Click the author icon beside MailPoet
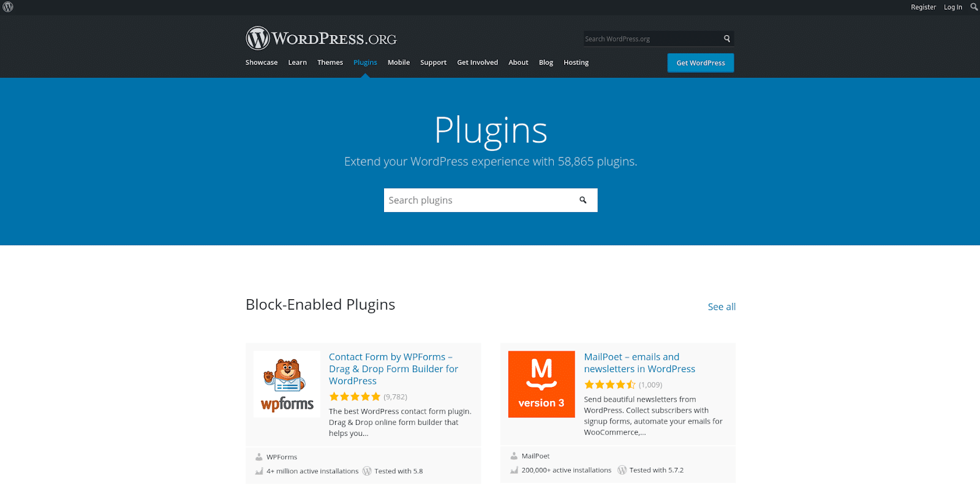The width and height of the screenshot is (980, 496). [x=514, y=456]
